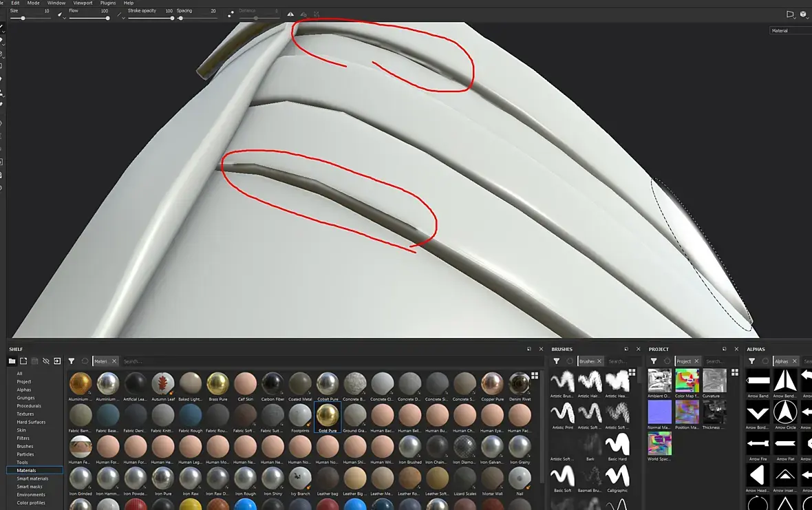This screenshot has height=510, width=812.
Task: Undock the Project panel
Action: coord(724,349)
